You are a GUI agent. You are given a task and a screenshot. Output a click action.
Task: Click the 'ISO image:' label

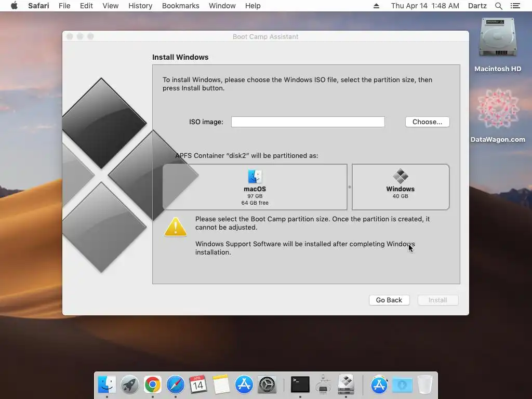(206, 122)
